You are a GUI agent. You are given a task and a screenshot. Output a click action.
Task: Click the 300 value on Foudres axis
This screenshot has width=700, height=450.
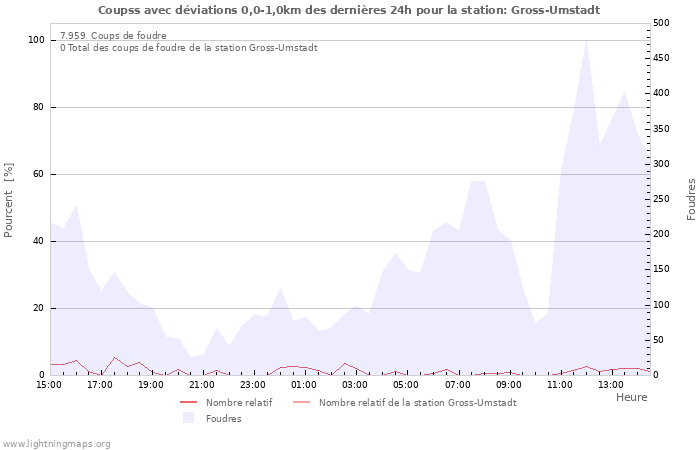[x=661, y=164]
